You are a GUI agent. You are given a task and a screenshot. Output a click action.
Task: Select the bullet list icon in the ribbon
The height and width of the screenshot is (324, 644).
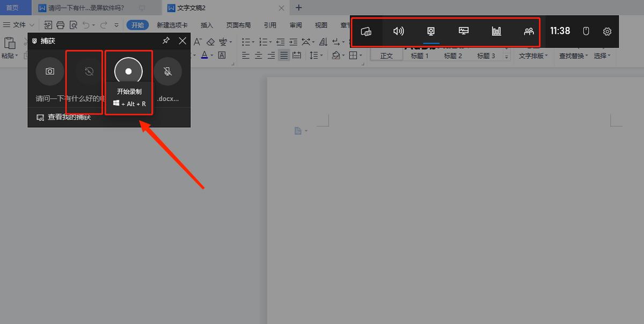(x=245, y=41)
